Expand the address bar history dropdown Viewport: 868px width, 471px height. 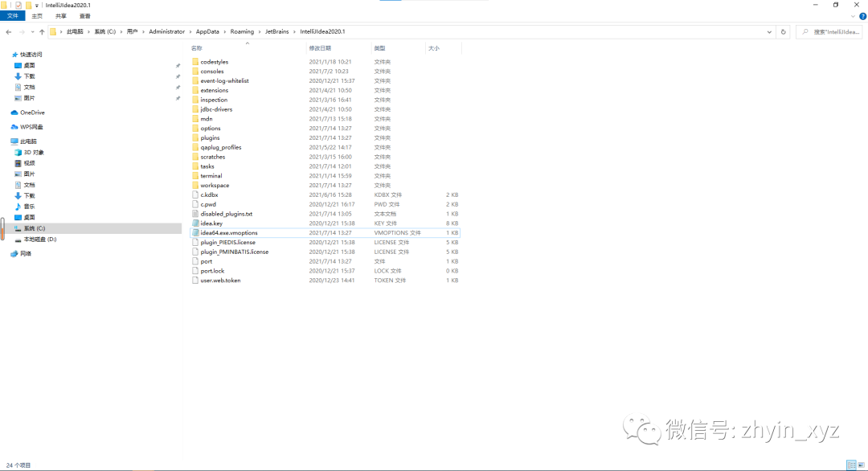(769, 32)
